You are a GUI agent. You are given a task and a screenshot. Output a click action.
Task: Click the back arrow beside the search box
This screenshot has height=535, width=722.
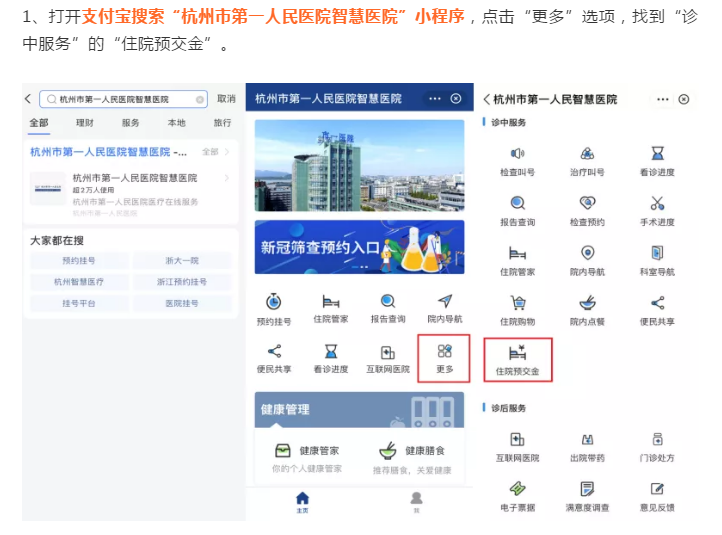(x=28, y=99)
